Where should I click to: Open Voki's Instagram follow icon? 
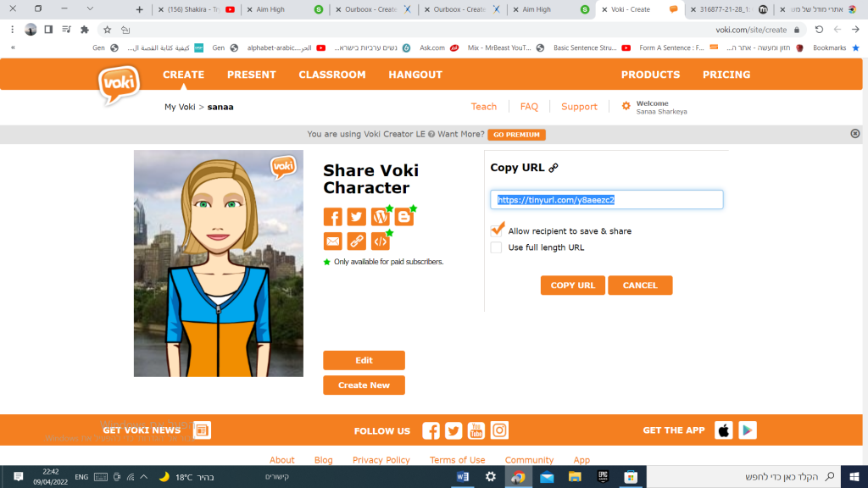499,430
